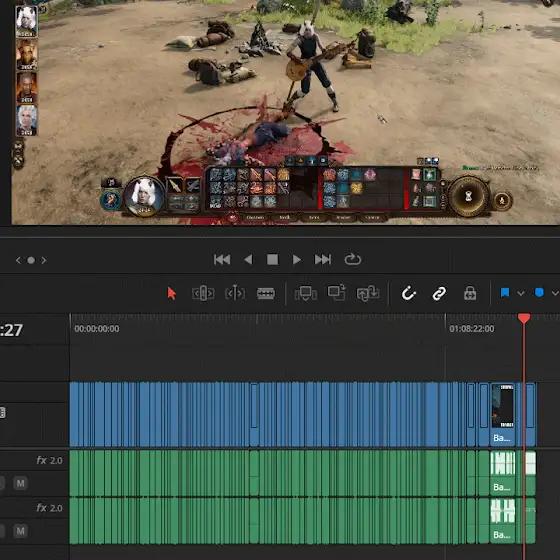
Task: Toggle Linked Selection chain icon
Action: click(x=439, y=294)
